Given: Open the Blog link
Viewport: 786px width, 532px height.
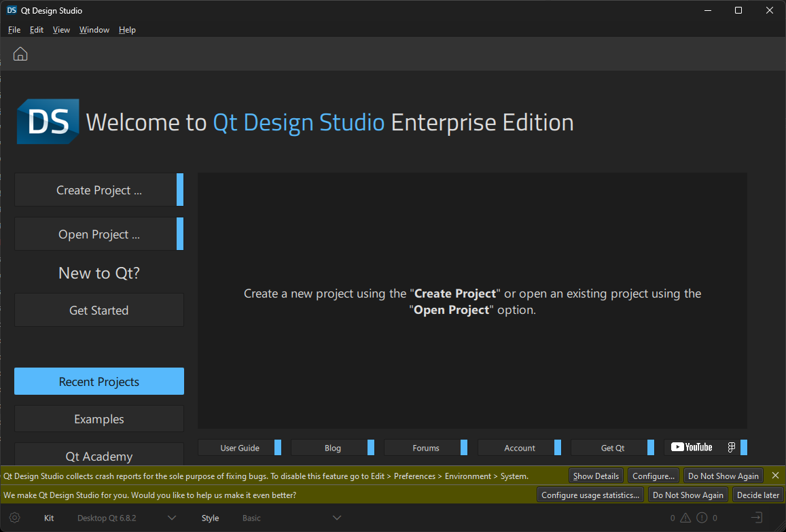Looking at the screenshot, I should 333,447.
